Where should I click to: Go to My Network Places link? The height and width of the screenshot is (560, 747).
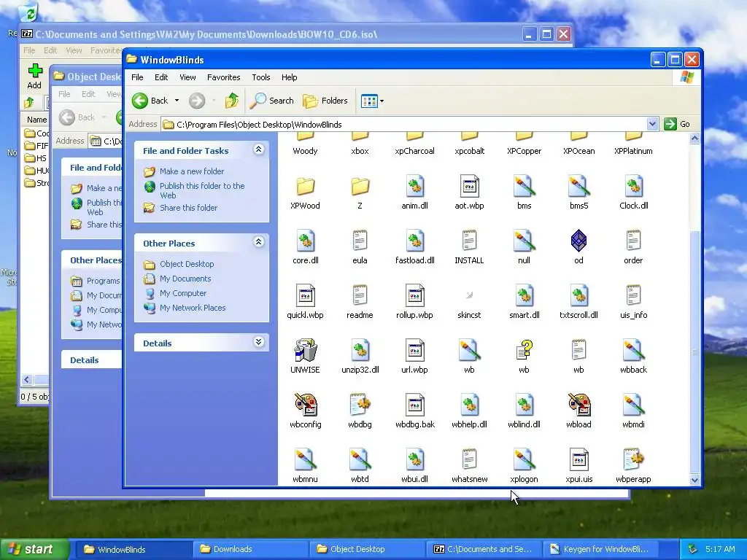point(193,308)
